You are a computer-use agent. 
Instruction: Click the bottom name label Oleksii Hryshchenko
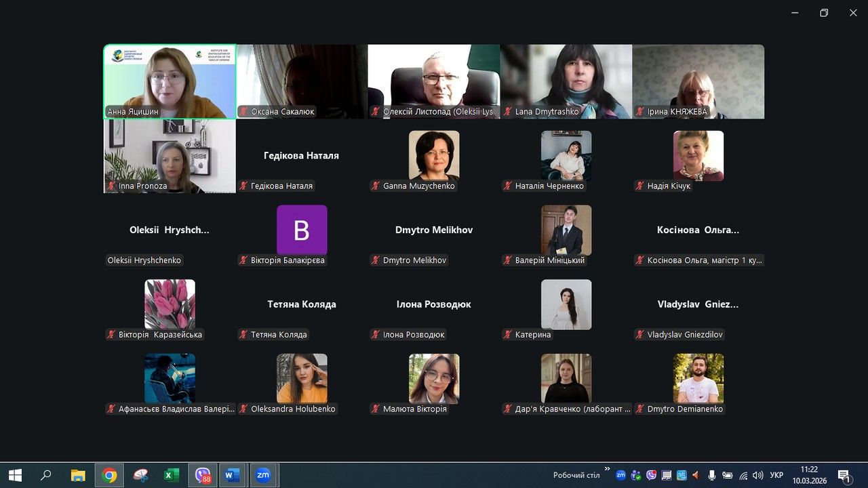coord(144,260)
